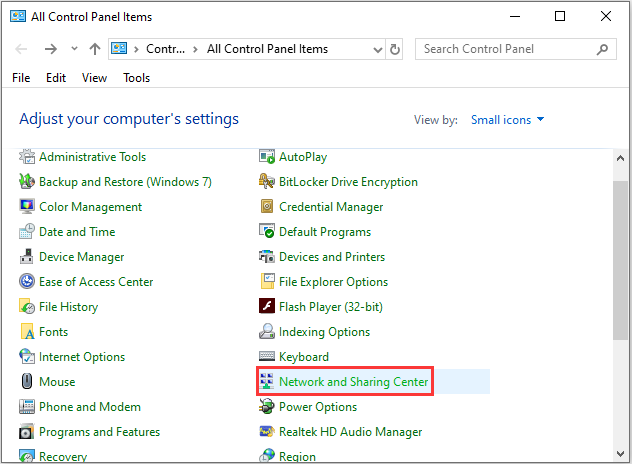
Task: Click the Power Options icon
Action: (267, 407)
